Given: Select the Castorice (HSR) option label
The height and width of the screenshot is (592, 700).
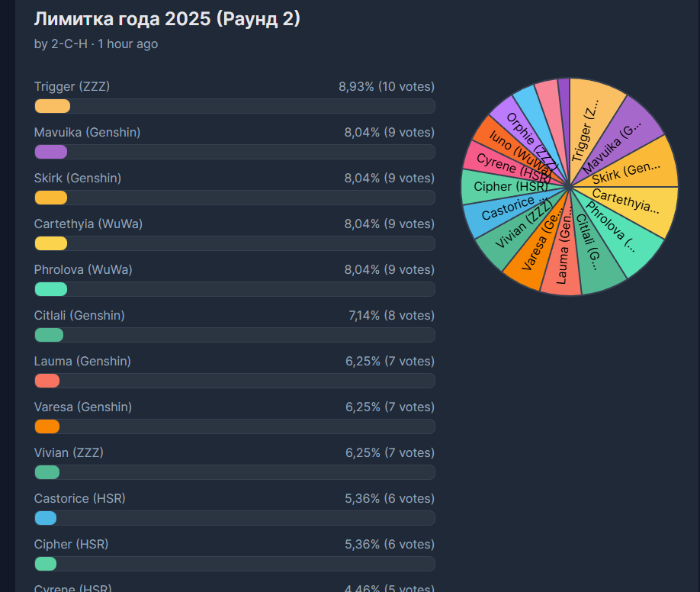Looking at the screenshot, I should [x=80, y=499].
